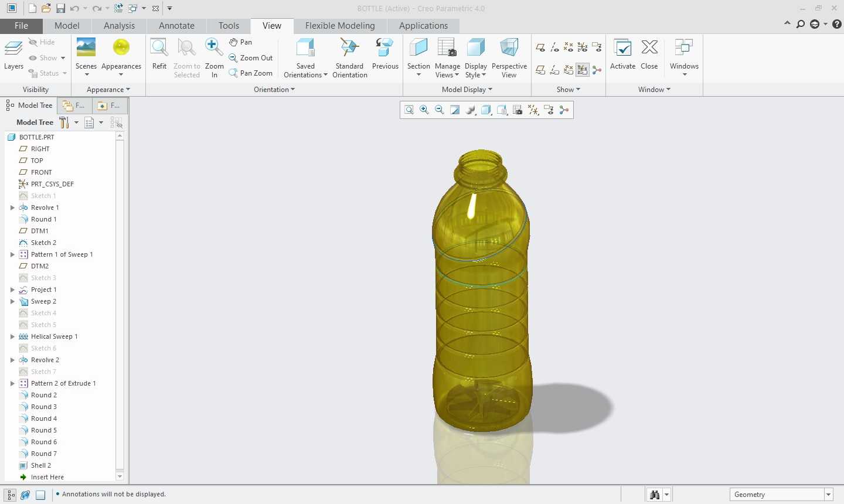The image size is (844, 504).
Task: Open saved orientations in graphics toolbar
Action: pyautogui.click(x=502, y=110)
